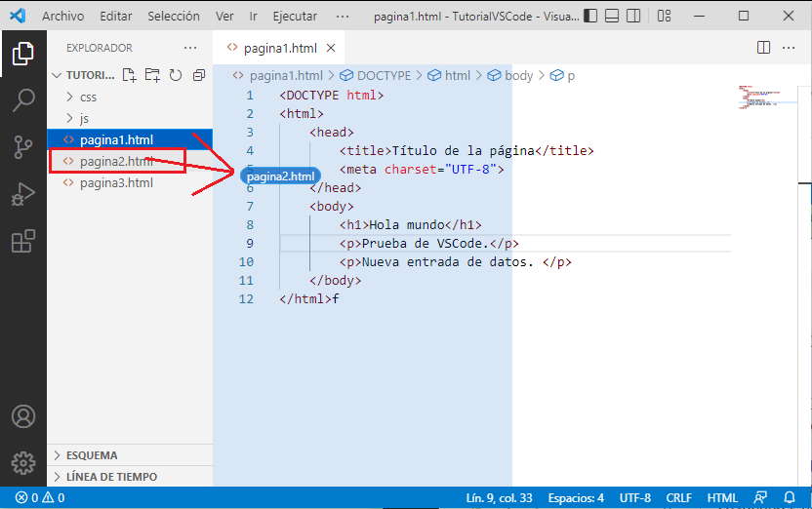Open the Run and Debug view icon
The height and width of the screenshot is (509, 812).
coord(22,194)
